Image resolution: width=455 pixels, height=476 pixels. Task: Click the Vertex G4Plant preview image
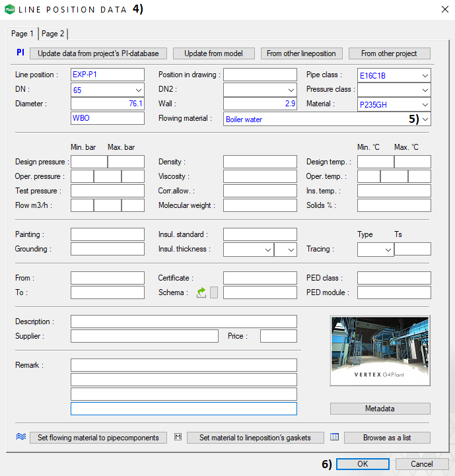[x=380, y=351]
